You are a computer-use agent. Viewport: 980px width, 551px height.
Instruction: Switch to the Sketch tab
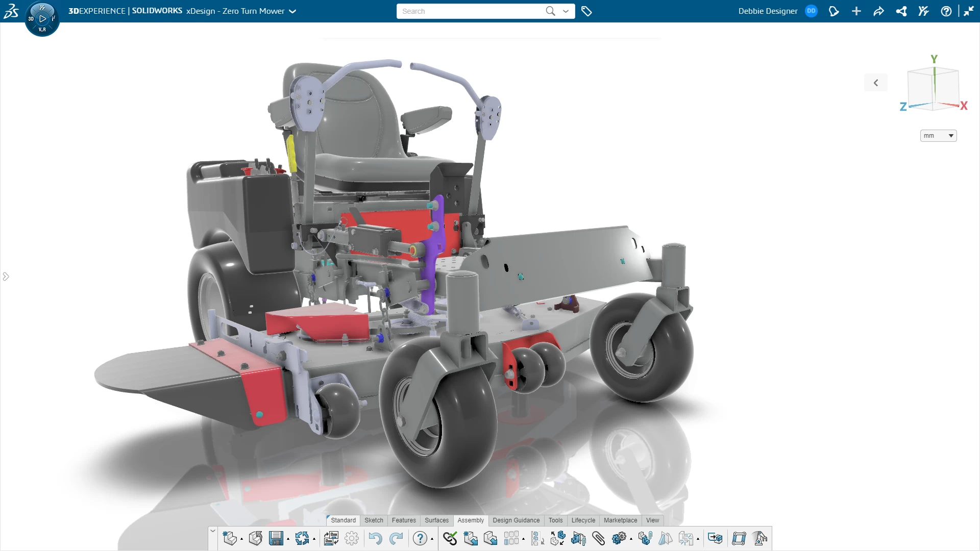[x=374, y=520]
